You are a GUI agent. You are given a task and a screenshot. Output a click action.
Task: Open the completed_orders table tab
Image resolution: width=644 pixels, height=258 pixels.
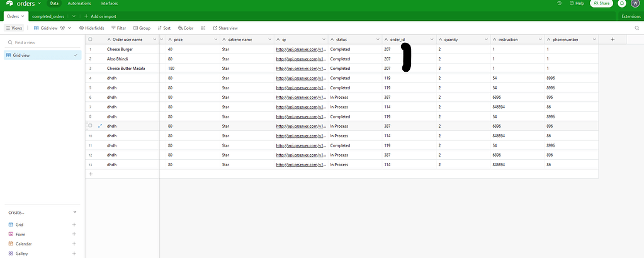[x=48, y=16]
